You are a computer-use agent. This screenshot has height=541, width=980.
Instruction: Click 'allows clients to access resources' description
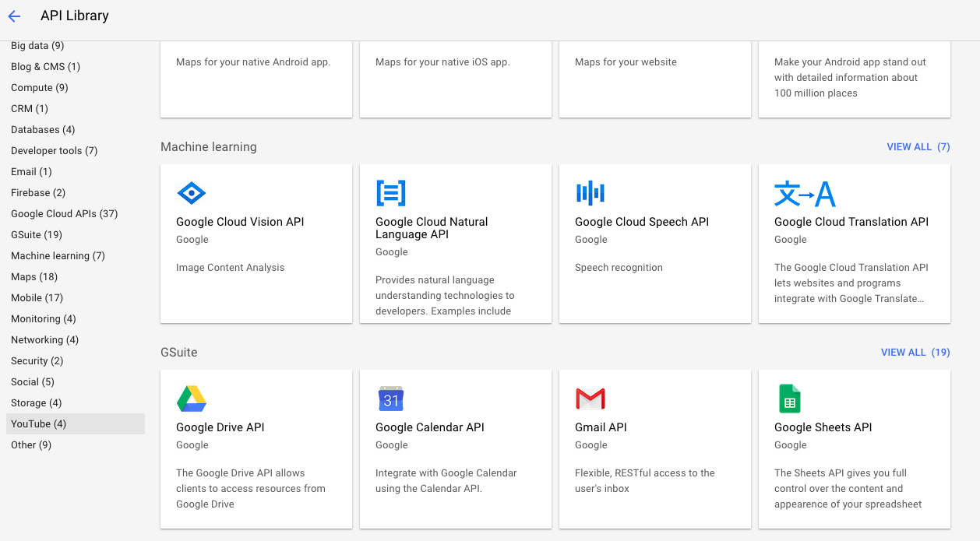point(251,489)
